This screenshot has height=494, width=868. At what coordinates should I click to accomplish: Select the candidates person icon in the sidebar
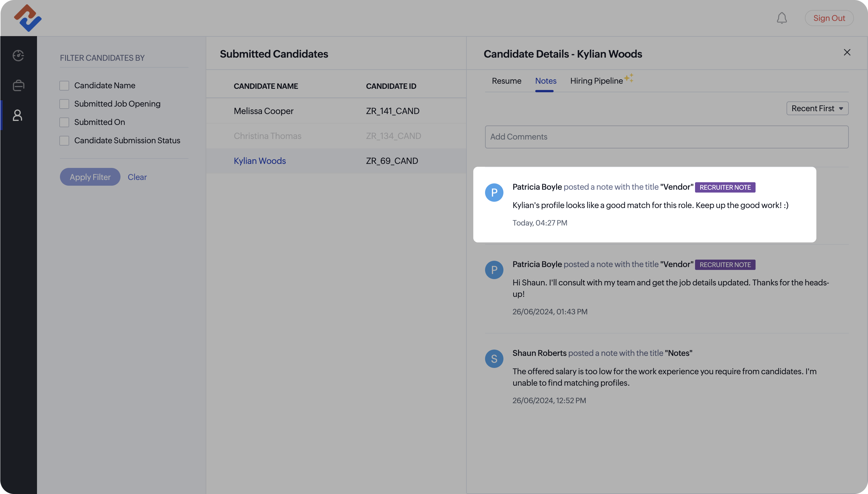coord(18,115)
